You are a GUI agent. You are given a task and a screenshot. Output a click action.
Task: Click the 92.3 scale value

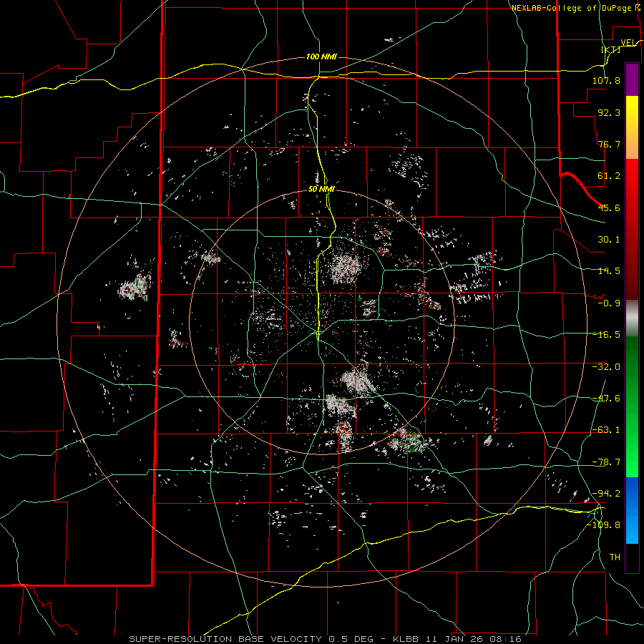(609, 112)
